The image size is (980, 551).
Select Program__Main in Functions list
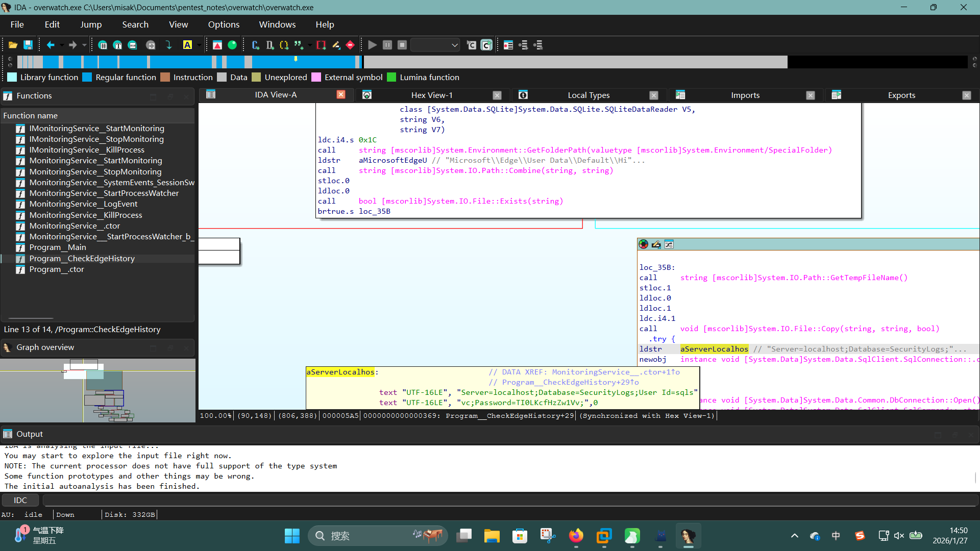point(57,247)
